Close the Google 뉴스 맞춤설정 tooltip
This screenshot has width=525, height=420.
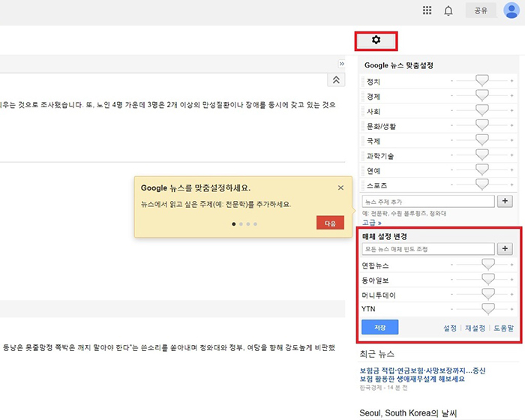pyautogui.click(x=340, y=188)
